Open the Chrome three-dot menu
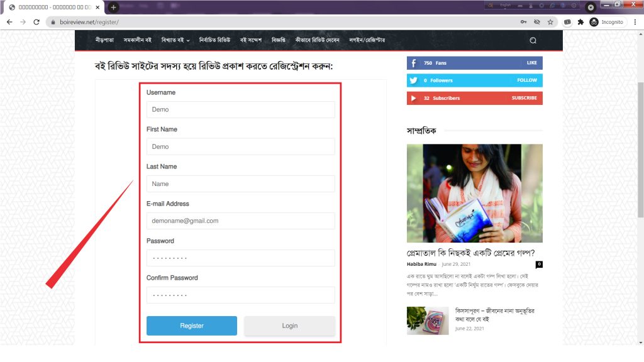This screenshot has width=644, height=362. pos(633,22)
